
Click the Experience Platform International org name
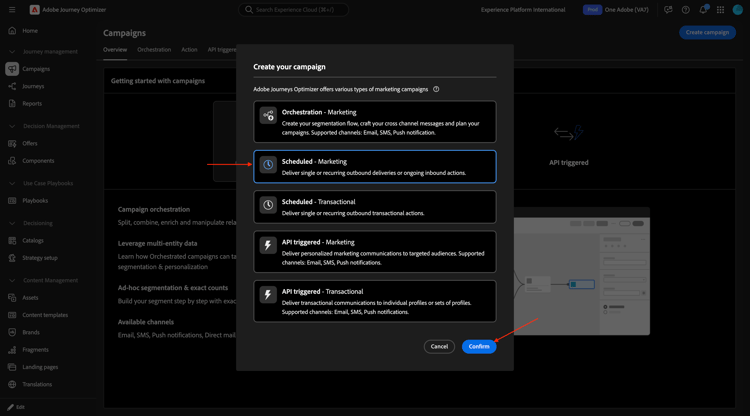523,10
